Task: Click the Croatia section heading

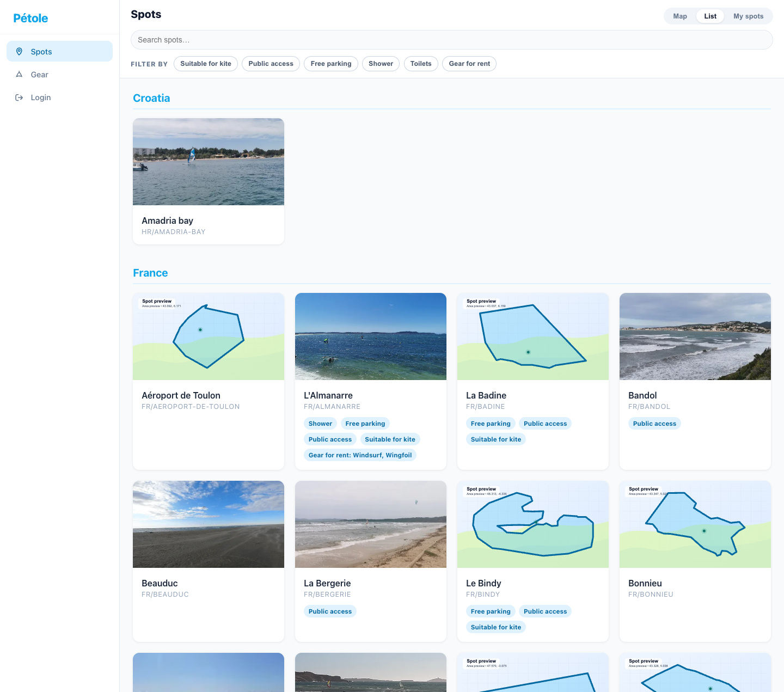Action: (x=151, y=98)
